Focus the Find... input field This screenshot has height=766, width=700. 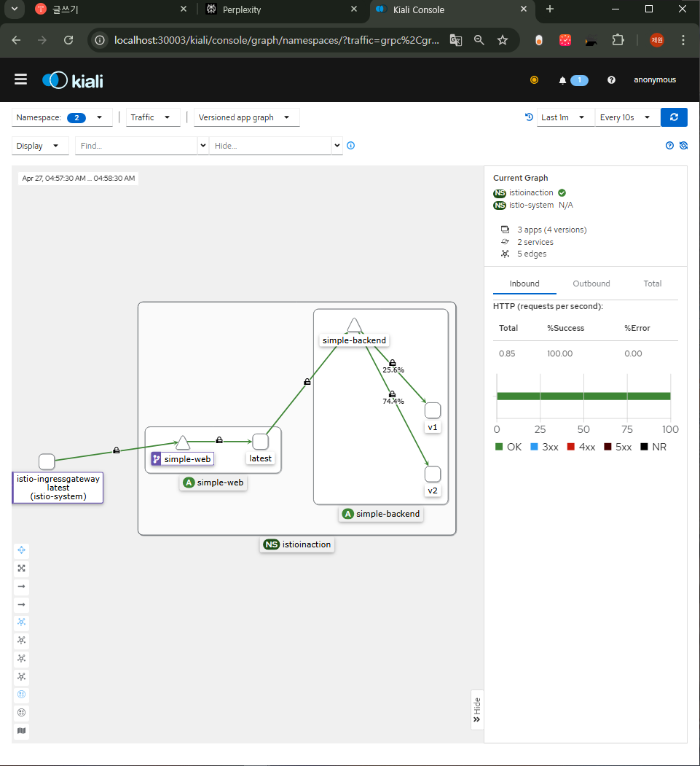(x=136, y=146)
